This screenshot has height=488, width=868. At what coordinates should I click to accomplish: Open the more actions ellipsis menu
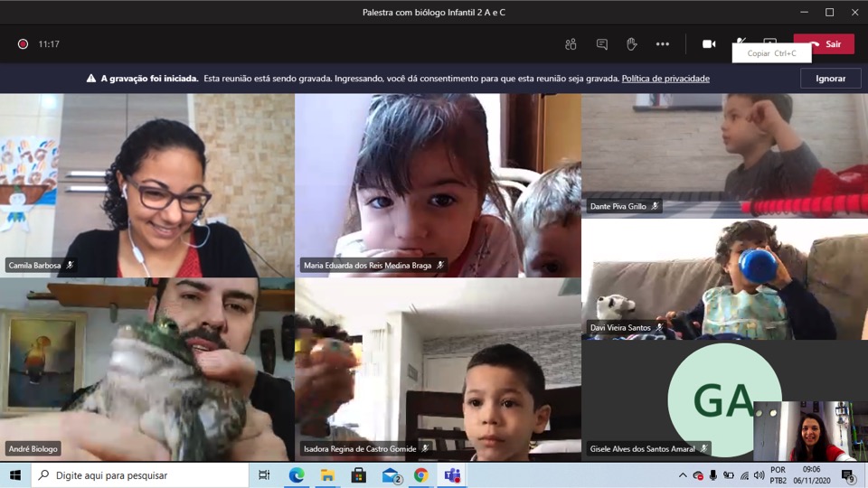point(662,44)
